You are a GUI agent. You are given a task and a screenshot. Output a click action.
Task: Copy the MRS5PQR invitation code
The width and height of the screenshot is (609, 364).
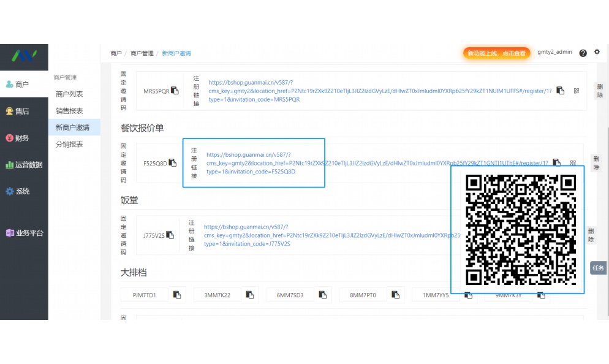click(175, 91)
